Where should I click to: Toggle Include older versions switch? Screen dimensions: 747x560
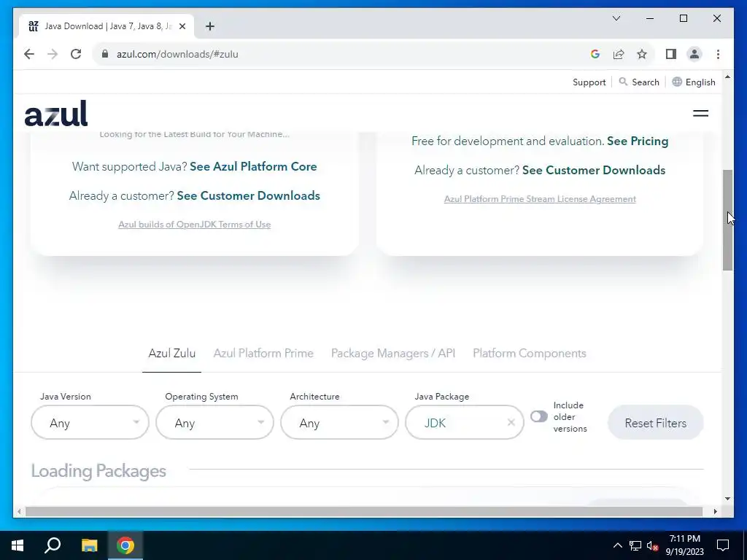coord(539,416)
